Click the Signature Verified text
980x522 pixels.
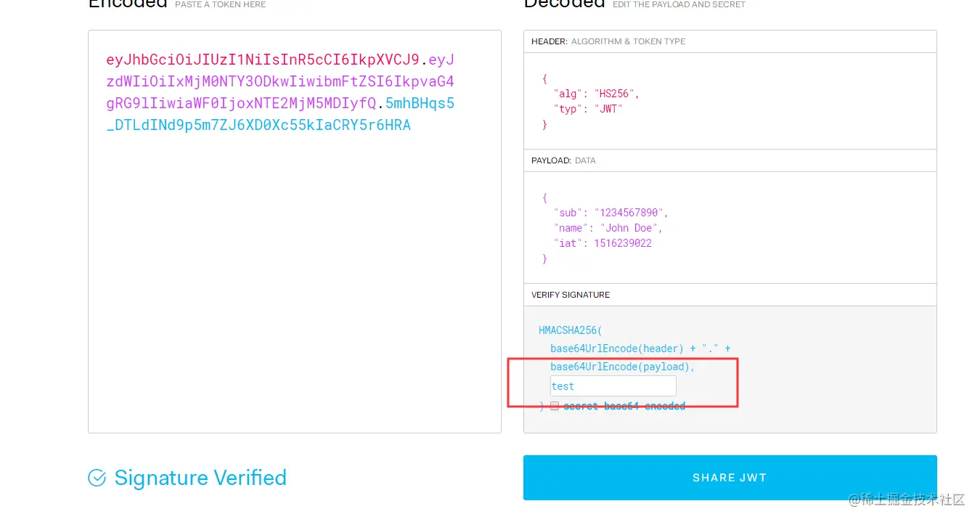point(200,478)
